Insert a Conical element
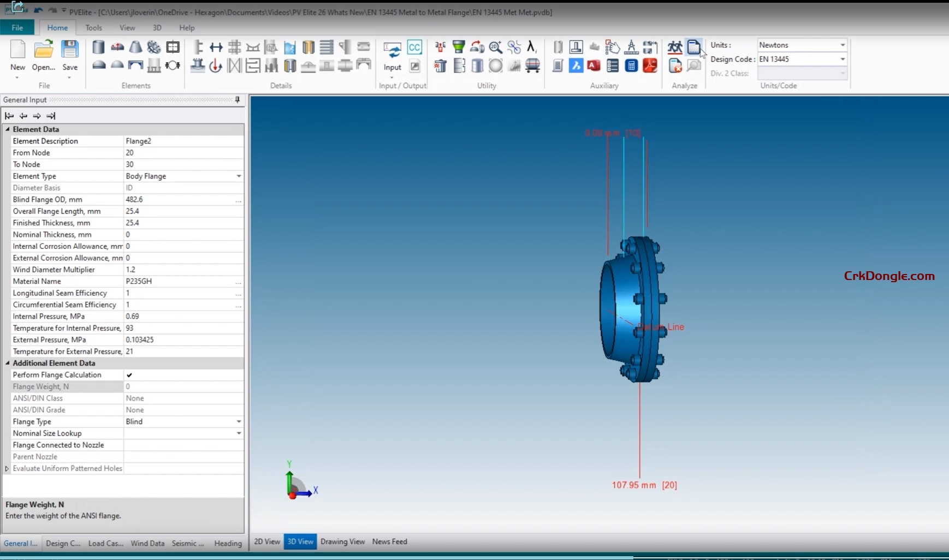The image size is (949, 560). click(136, 47)
